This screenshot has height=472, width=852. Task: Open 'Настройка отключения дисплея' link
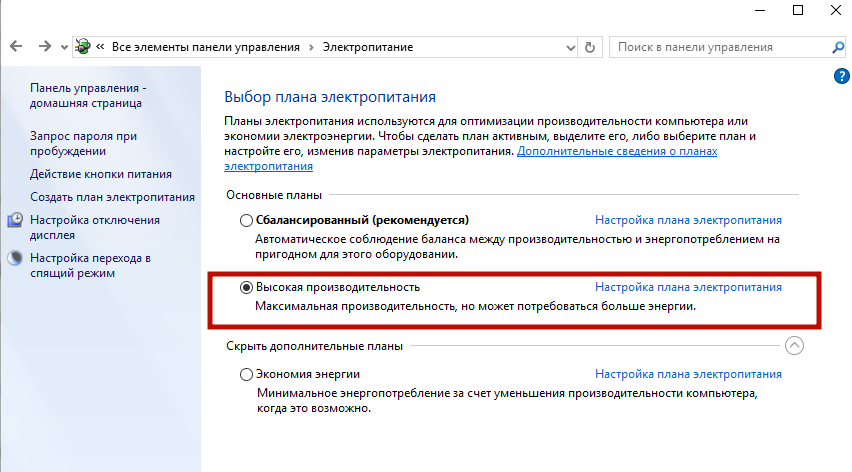(x=95, y=228)
